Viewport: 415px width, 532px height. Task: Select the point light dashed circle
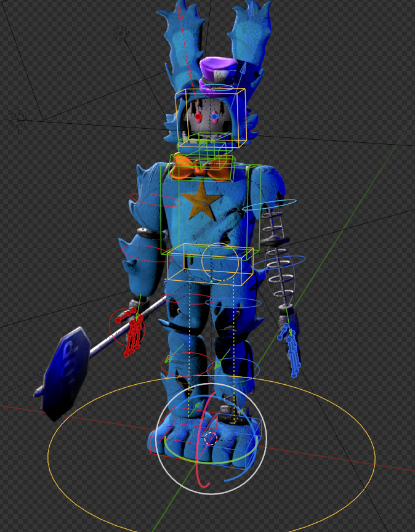point(121,33)
